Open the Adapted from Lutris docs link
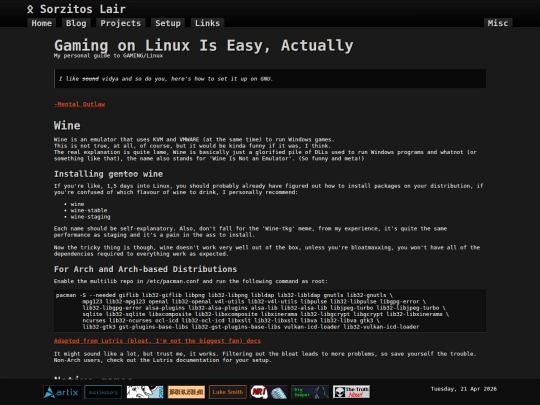Viewport: 540px width, 405px height. [x=157, y=341]
